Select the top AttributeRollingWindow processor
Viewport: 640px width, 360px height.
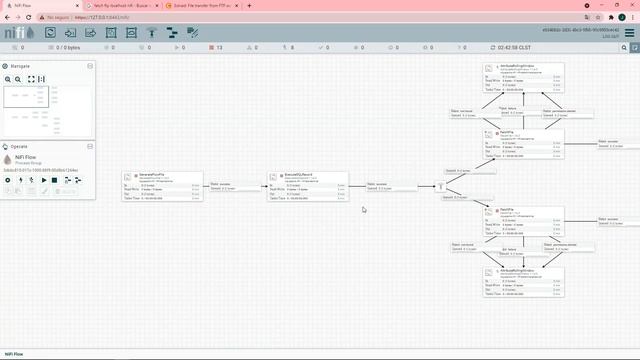(x=524, y=78)
